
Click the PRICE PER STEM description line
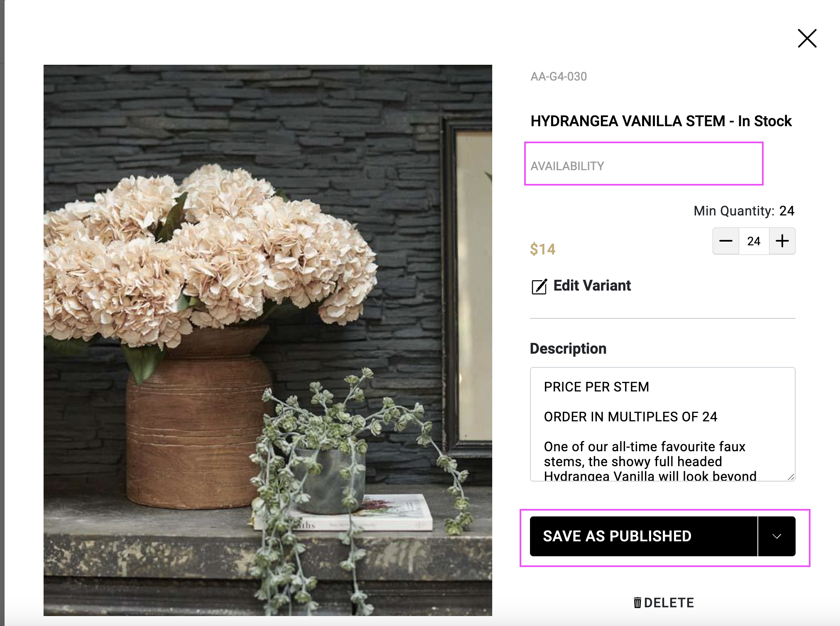tap(596, 387)
